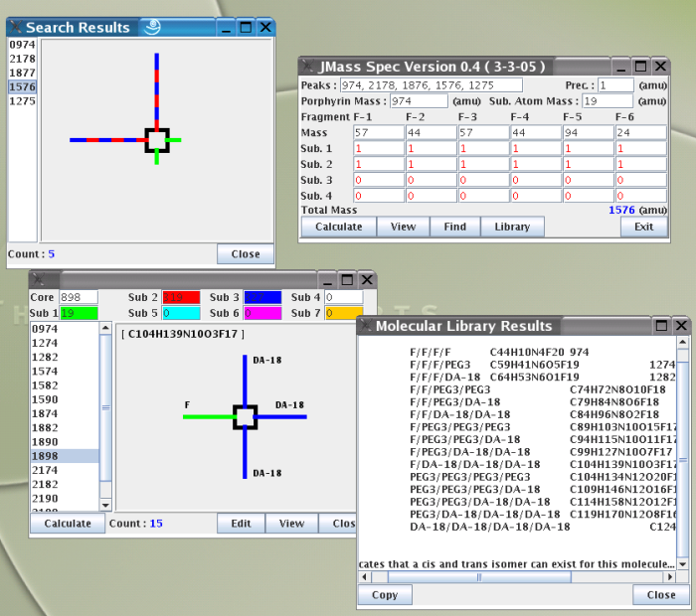Click the formula label C104H139N10O3F17
The height and width of the screenshot is (616, 696).
(x=183, y=334)
